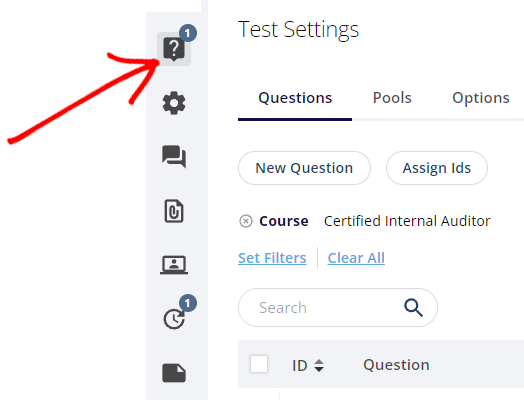
Task: Open the chat bubbles sidebar icon
Action: click(x=174, y=157)
